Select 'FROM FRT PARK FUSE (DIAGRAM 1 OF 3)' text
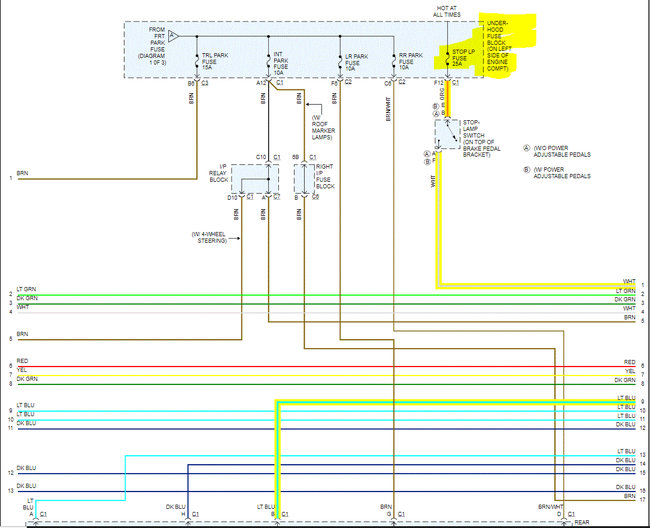 pyautogui.click(x=152, y=46)
